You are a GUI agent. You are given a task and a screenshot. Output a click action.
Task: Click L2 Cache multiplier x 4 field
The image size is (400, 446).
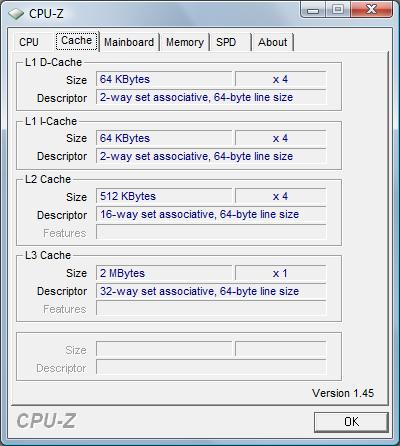(280, 196)
